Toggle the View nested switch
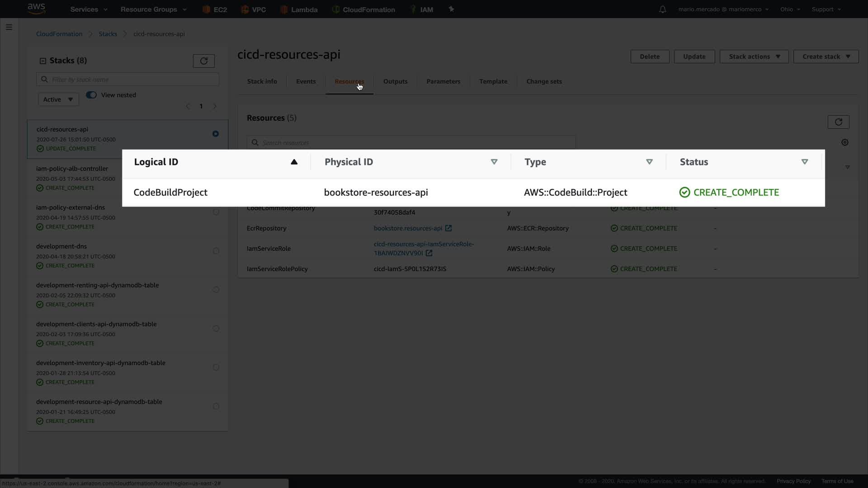 coord(91,95)
